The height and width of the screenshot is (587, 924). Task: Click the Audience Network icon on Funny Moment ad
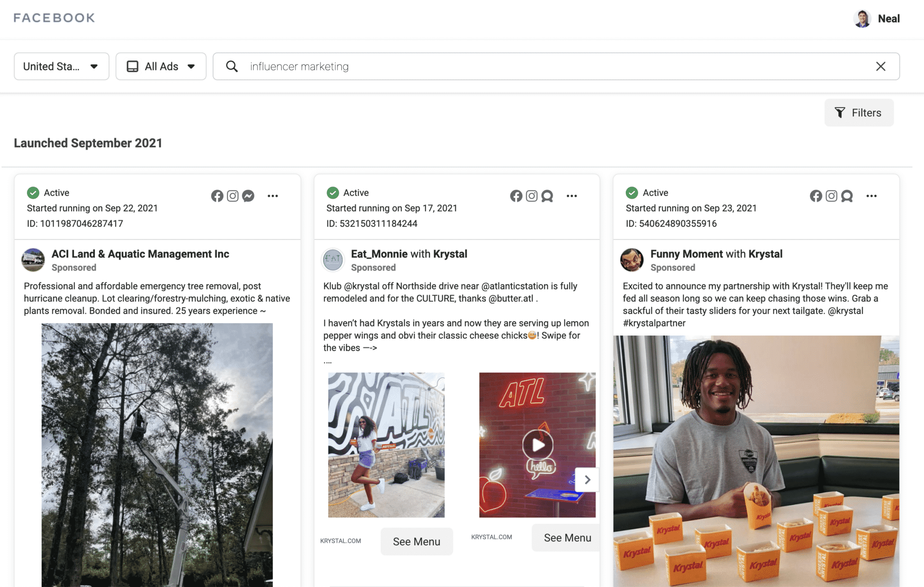[847, 196]
